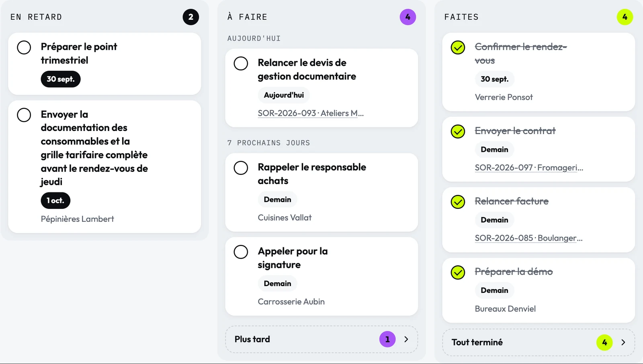The image size is (643, 364).
Task: Uncheck the 'Confirmer le rendez-vous' task
Action: tap(458, 47)
